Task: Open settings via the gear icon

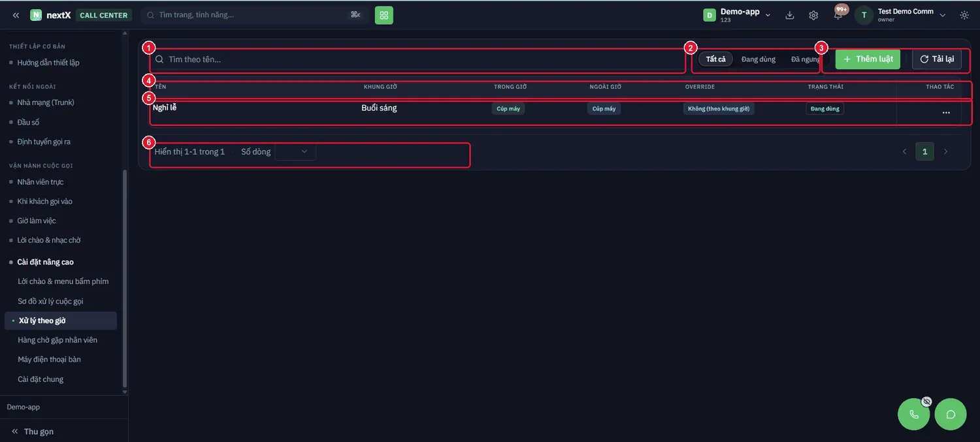Action: pos(813,15)
